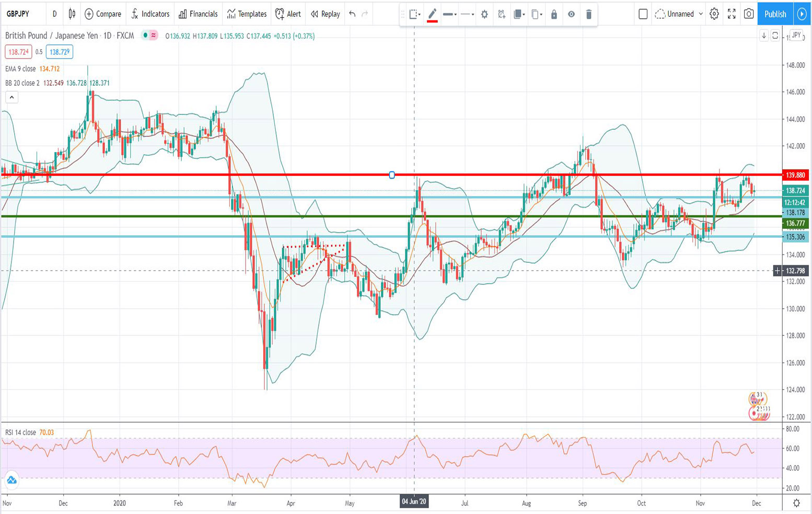Take a chart snapshot with the camera icon
The image size is (812, 514).
tap(749, 14)
